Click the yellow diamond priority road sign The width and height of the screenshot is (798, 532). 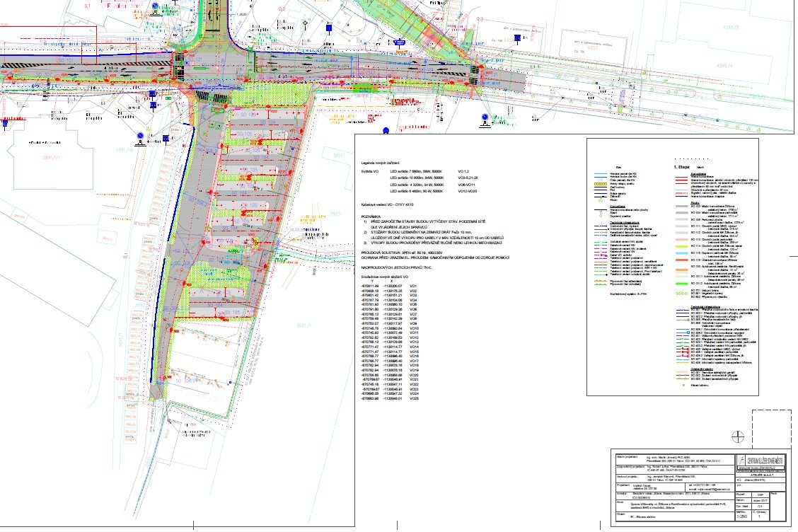tap(304, 23)
